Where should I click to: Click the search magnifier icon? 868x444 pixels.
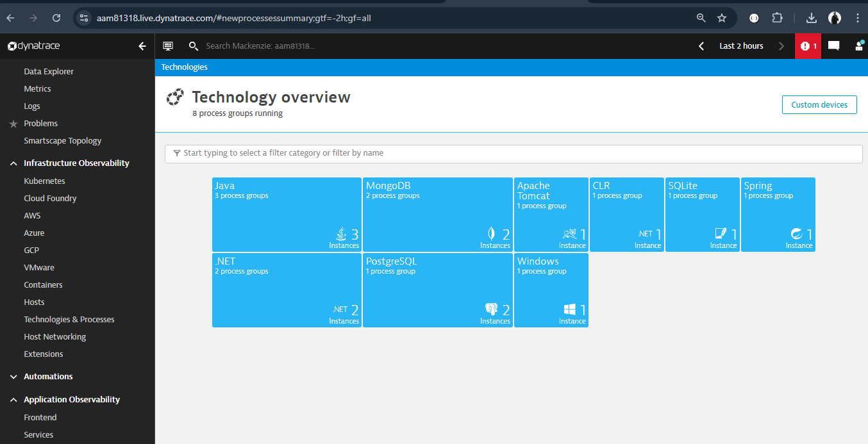pos(193,46)
